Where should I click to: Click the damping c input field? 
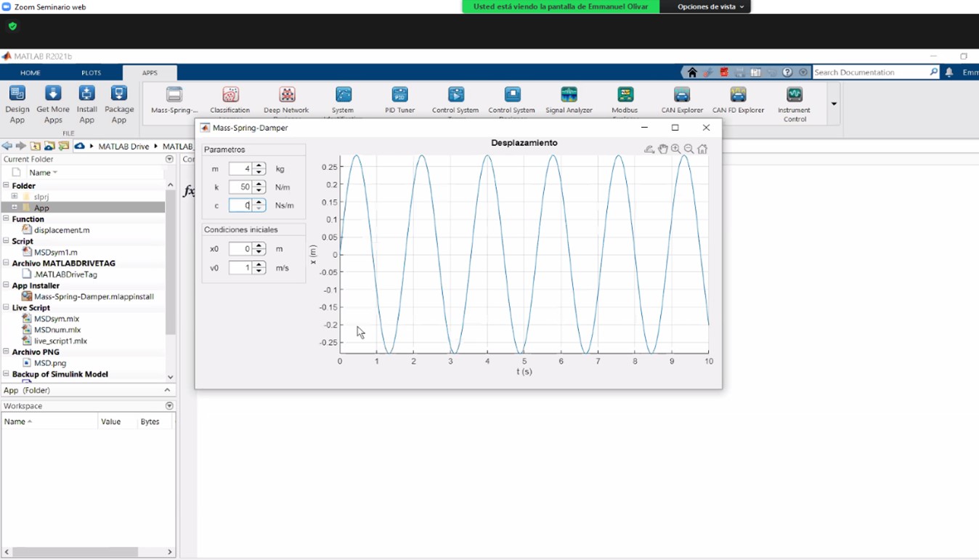point(240,206)
